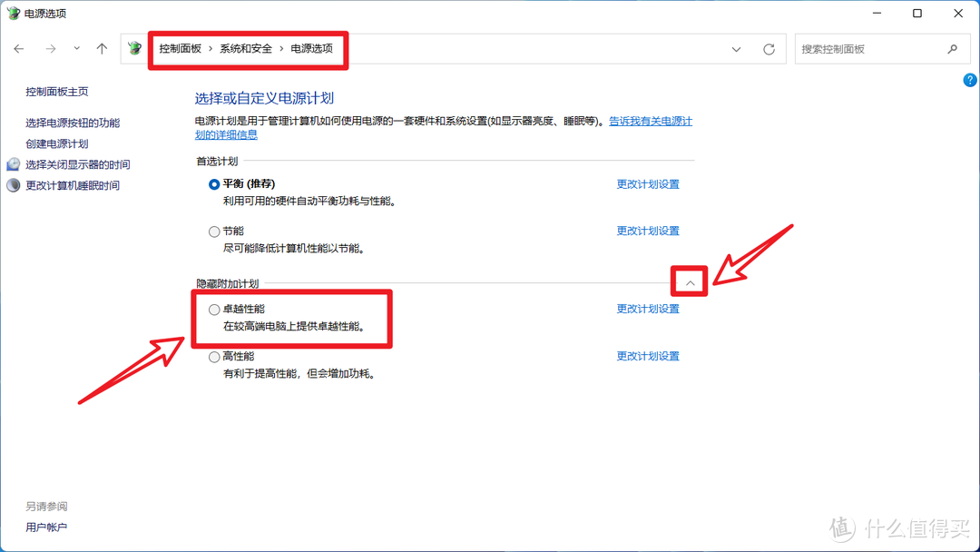
Task: Click the 电源选项 title bar icon
Action: click(13, 13)
